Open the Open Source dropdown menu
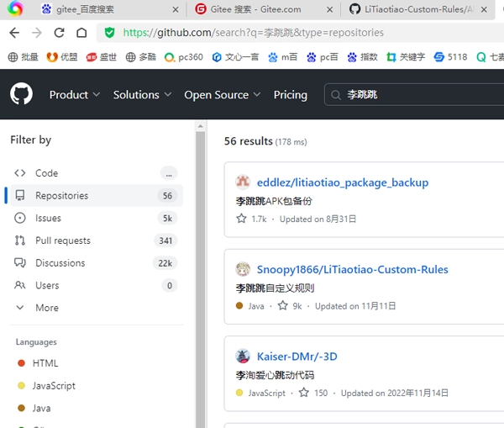 pyautogui.click(x=222, y=95)
